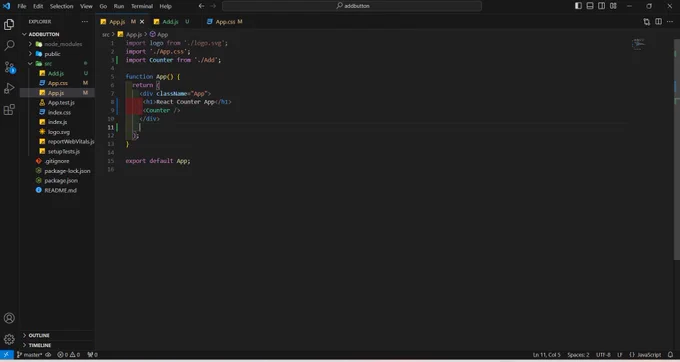
Task: Open the Explorer view in activity bar
Action: [9, 25]
